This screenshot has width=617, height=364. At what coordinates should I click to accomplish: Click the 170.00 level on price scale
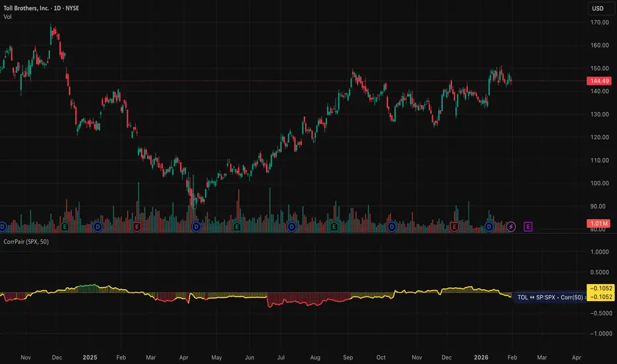pyautogui.click(x=600, y=23)
